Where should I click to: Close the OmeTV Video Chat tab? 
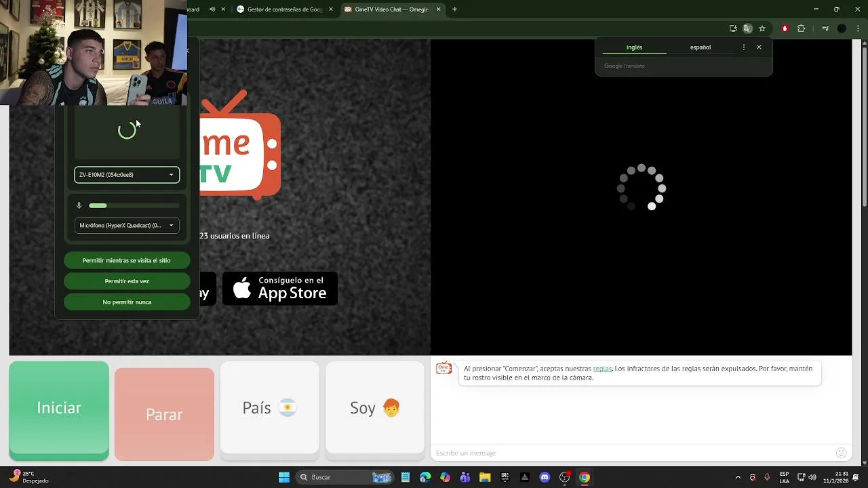pyautogui.click(x=438, y=9)
